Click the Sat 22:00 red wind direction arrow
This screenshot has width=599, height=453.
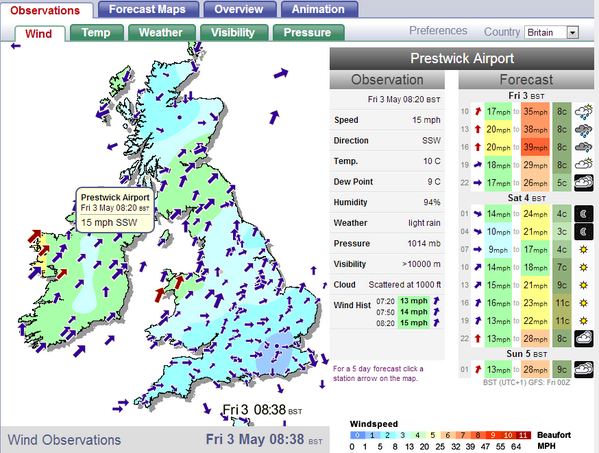[x=478, y=338]
